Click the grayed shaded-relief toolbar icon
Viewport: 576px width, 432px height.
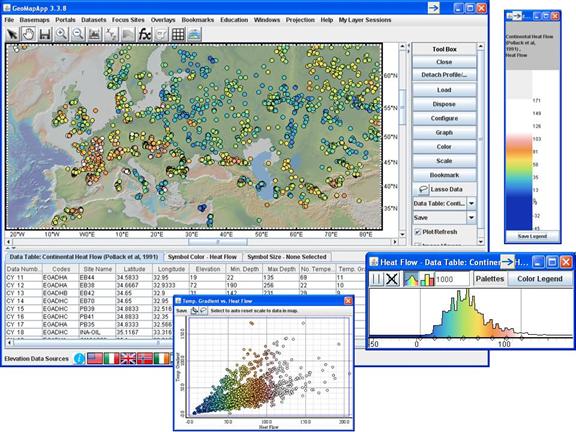coord(128,35)
